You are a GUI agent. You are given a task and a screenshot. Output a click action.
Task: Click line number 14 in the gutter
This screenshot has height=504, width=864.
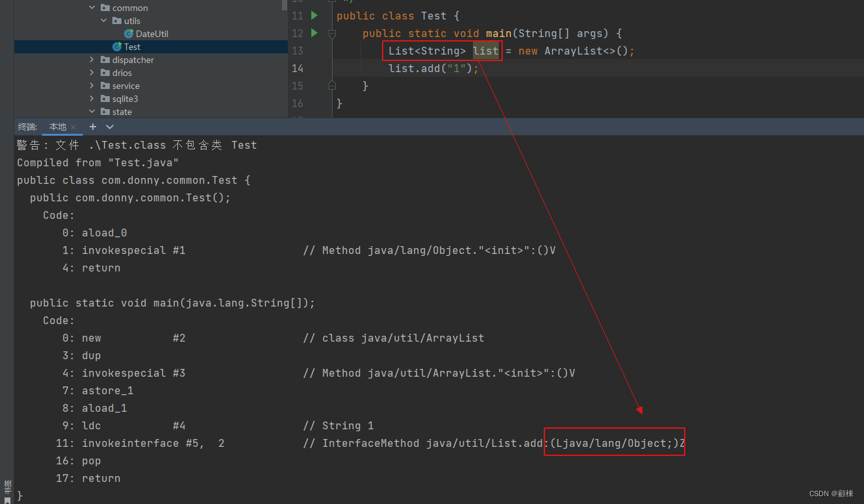click(297, 68)
